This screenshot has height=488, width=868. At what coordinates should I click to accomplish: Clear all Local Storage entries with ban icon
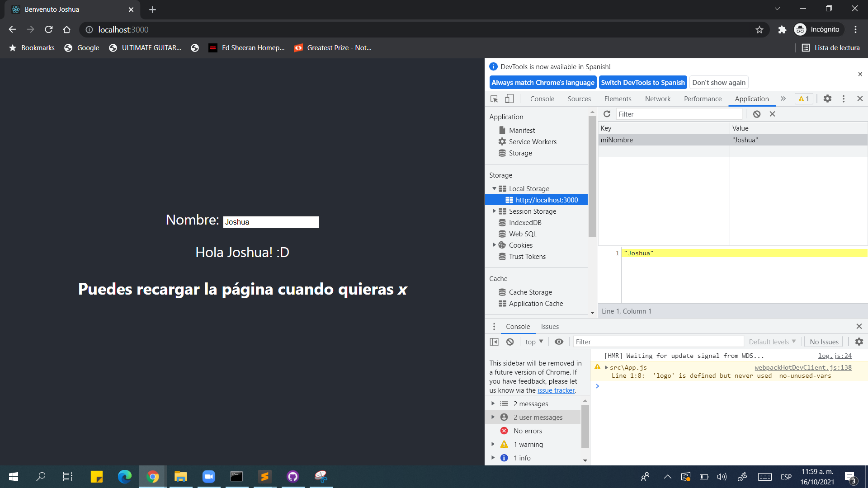tap(756, 114)
